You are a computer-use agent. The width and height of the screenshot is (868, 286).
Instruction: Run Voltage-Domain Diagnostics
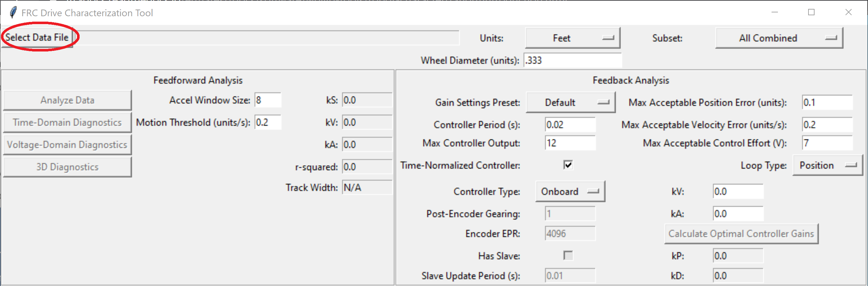[67, 144]
